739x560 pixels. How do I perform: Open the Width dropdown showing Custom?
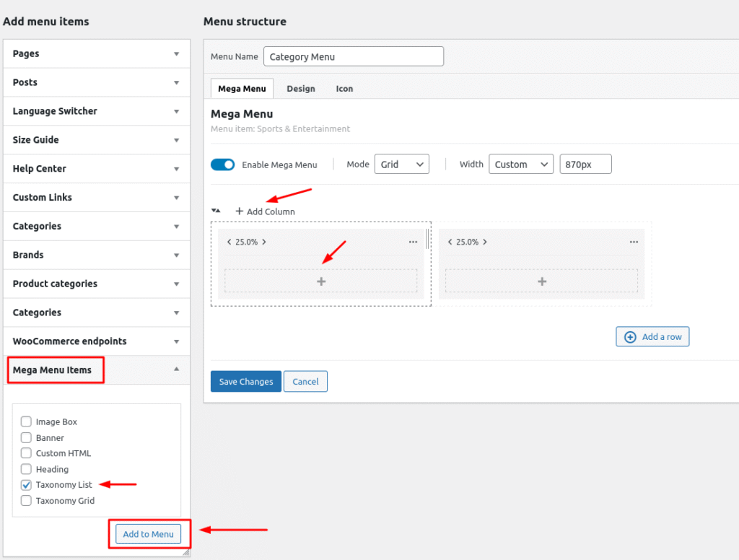click(x=521, y=165)
